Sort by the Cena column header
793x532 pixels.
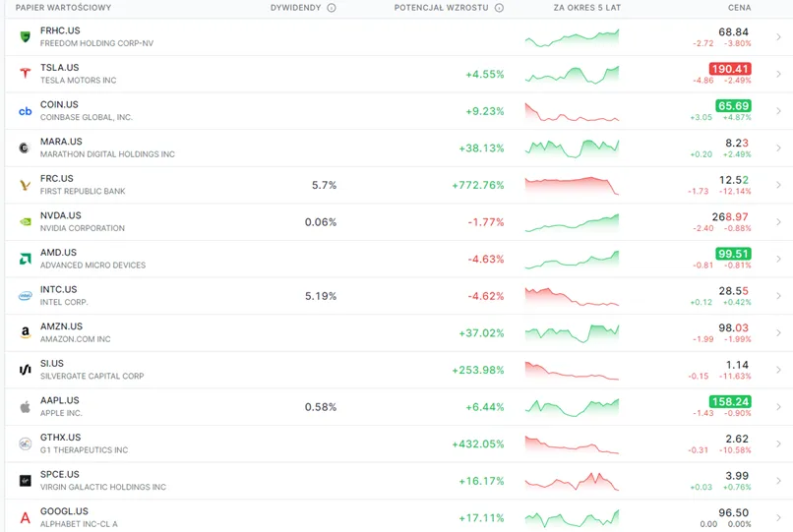[x=740, y=8]
